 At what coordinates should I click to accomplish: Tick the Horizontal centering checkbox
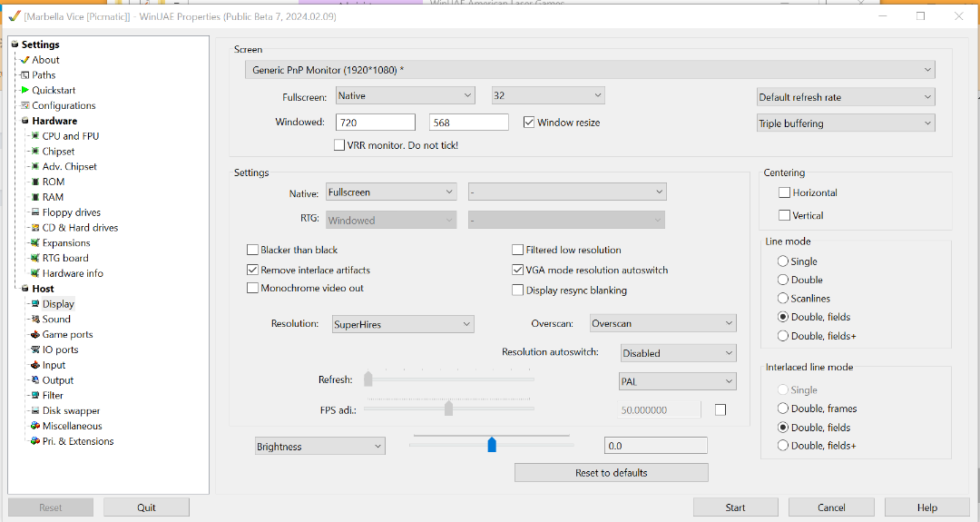785,192
